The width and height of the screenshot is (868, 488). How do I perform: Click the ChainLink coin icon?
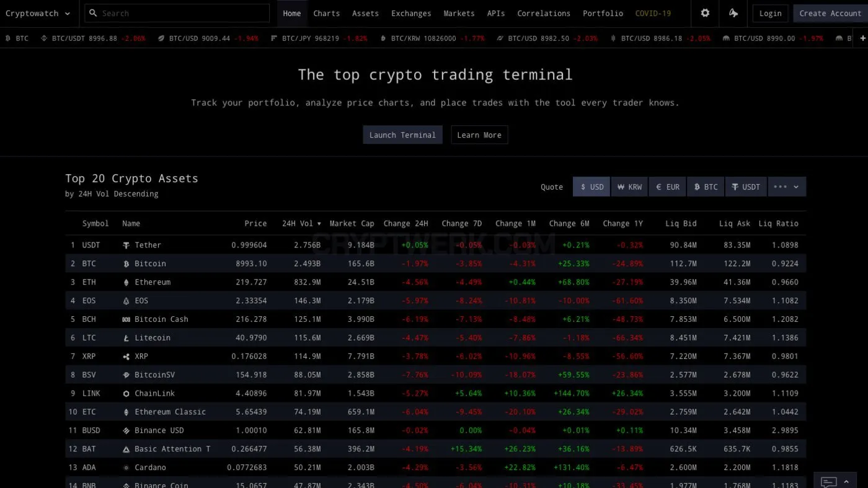(126, 394)
